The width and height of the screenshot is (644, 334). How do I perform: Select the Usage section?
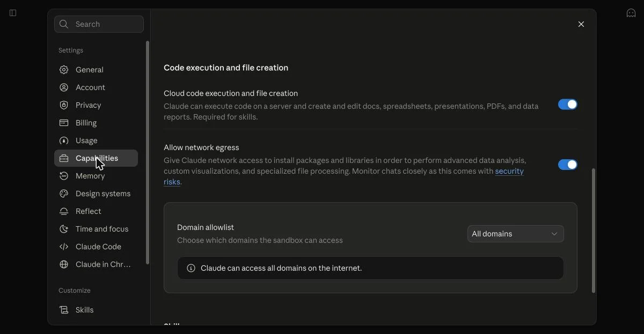(96, 140)
